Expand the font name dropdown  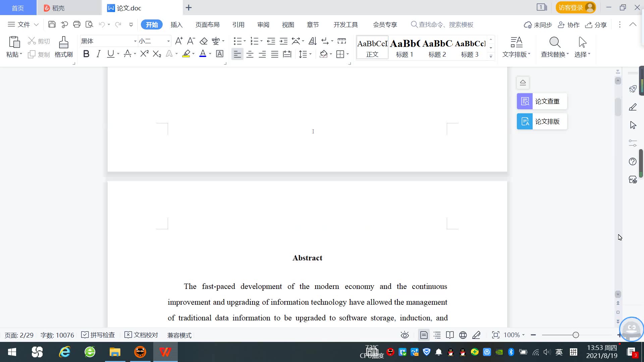[x=135, y=41]
